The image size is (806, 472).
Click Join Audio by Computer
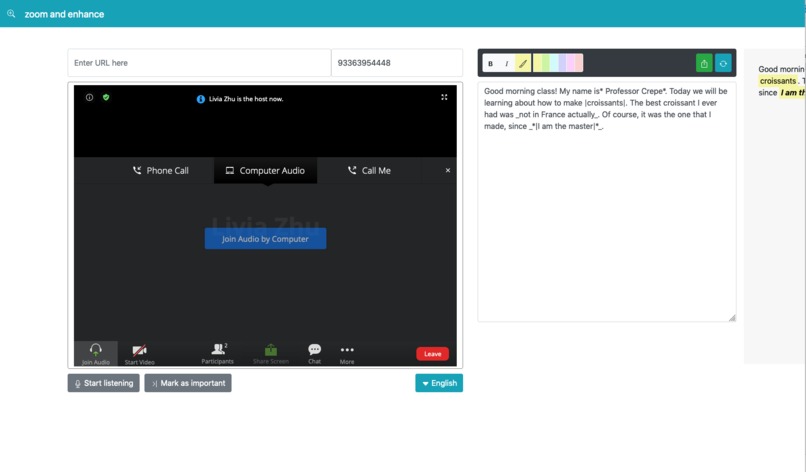tap(265, 239)
